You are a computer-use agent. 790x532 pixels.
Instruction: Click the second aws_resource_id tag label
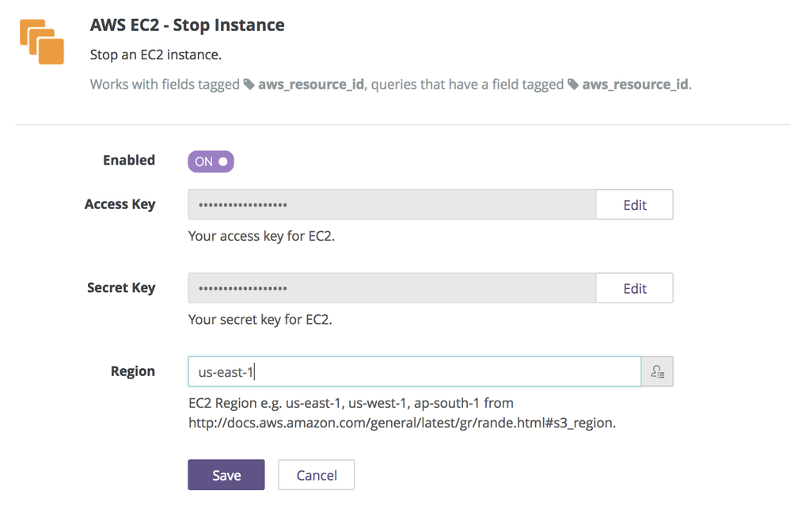[635, 84]
